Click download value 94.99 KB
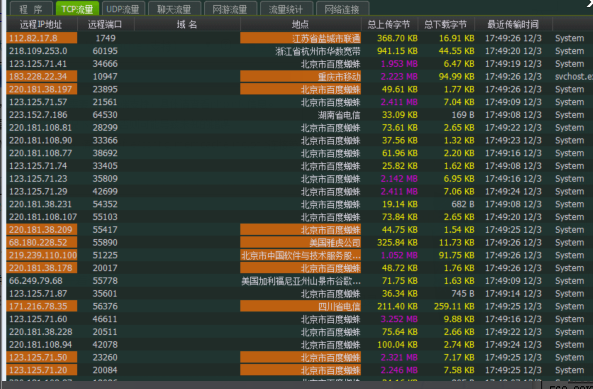This screenshot has width=593, height=389. (x=456, y=76)
